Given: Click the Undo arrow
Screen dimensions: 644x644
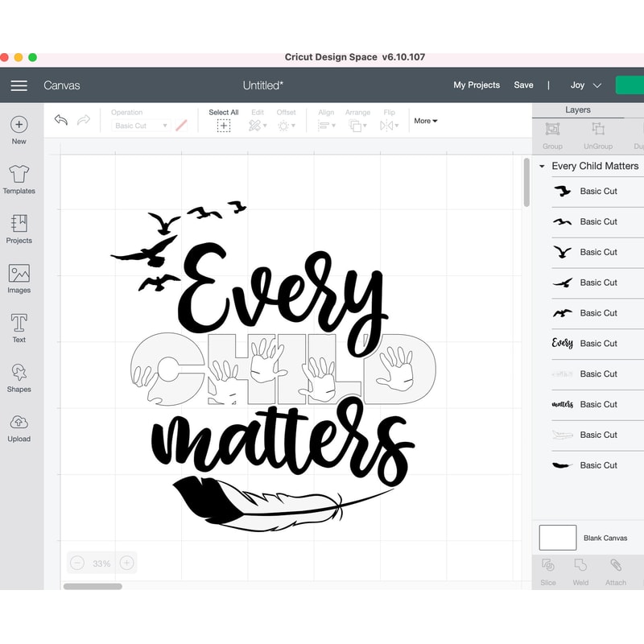Looking at the screenshot, I should click(x=60, y=119).
